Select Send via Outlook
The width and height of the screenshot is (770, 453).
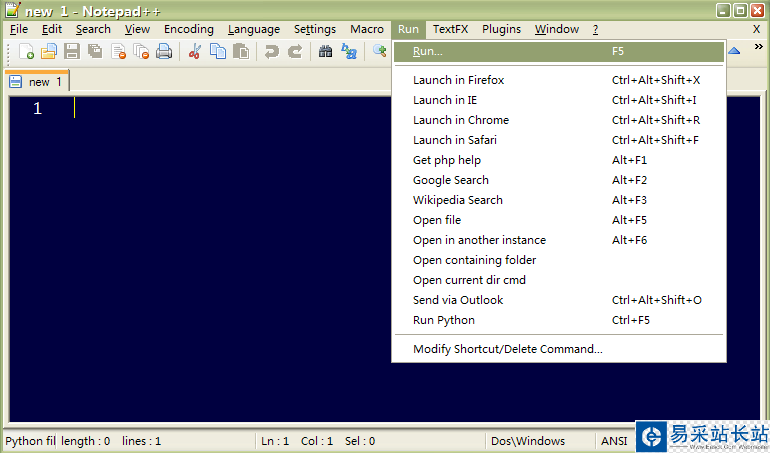[x=559, y=300]
